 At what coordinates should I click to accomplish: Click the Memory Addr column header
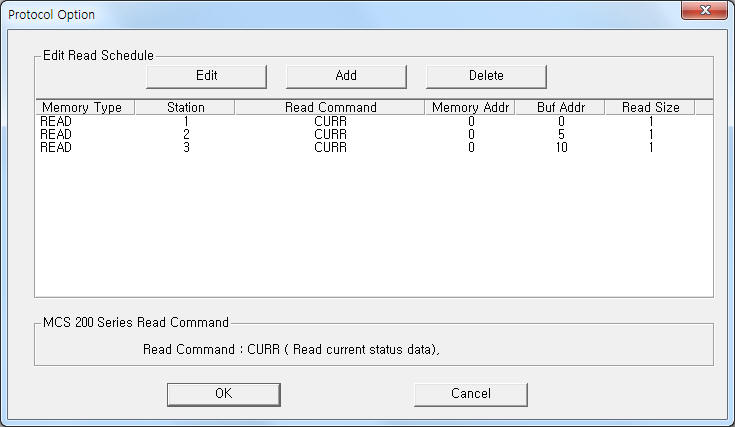pos(470,107)
